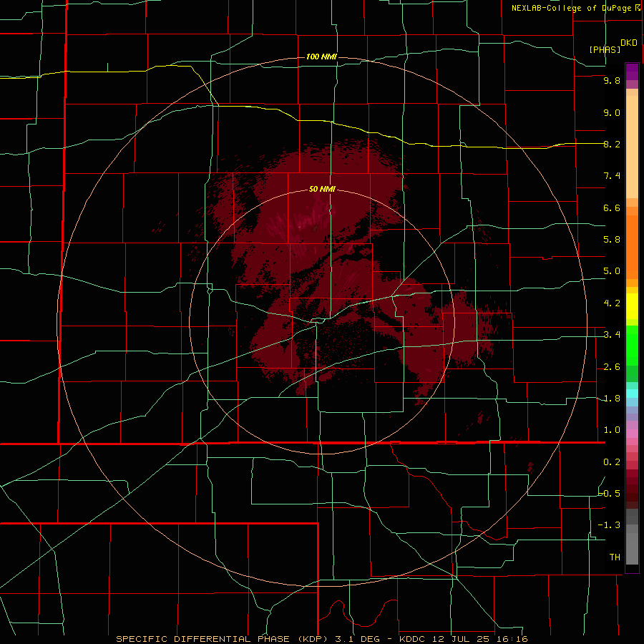This screenshot has width=644, height=644.
Task: Click the 4.2 scale label
Action: [x=612, y=303]
